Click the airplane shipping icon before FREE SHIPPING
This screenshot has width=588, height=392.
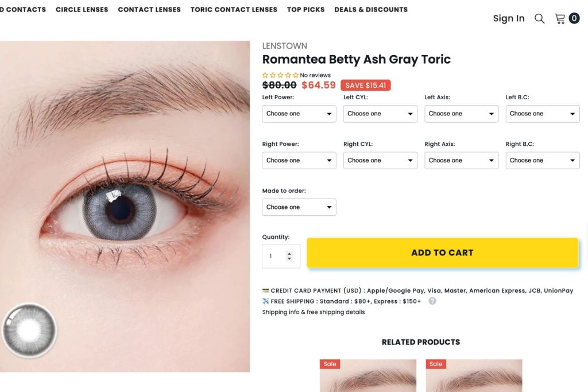tap(265, 301)
